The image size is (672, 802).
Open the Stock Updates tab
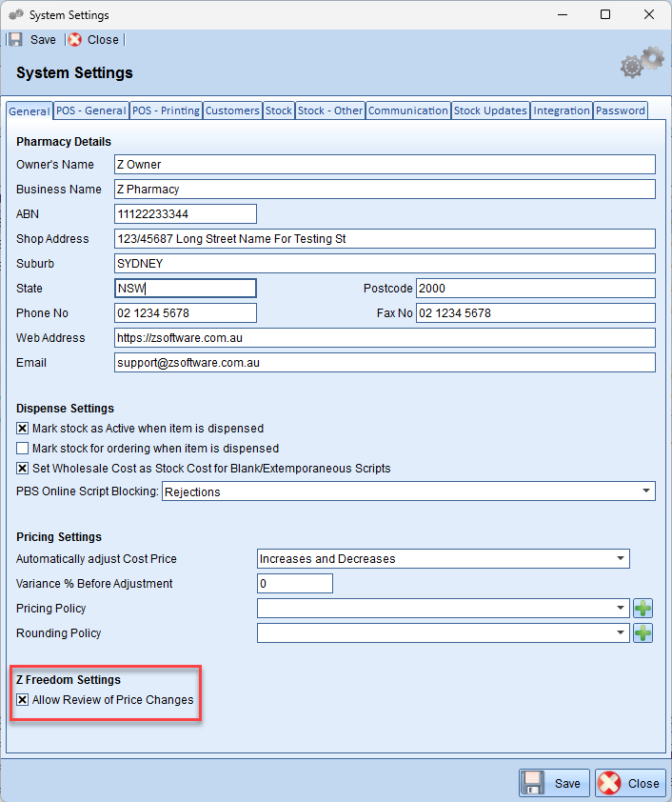pos(490,110)
